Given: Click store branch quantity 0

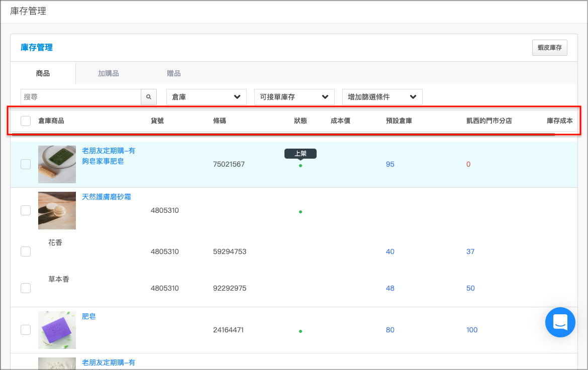Looking at the screenshot, I should tap(468, 164).
